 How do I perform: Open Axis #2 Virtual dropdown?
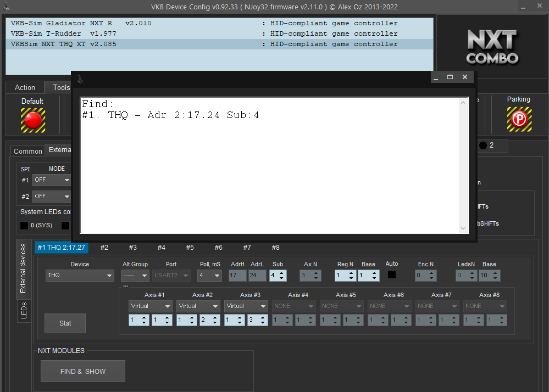point(198,306)
